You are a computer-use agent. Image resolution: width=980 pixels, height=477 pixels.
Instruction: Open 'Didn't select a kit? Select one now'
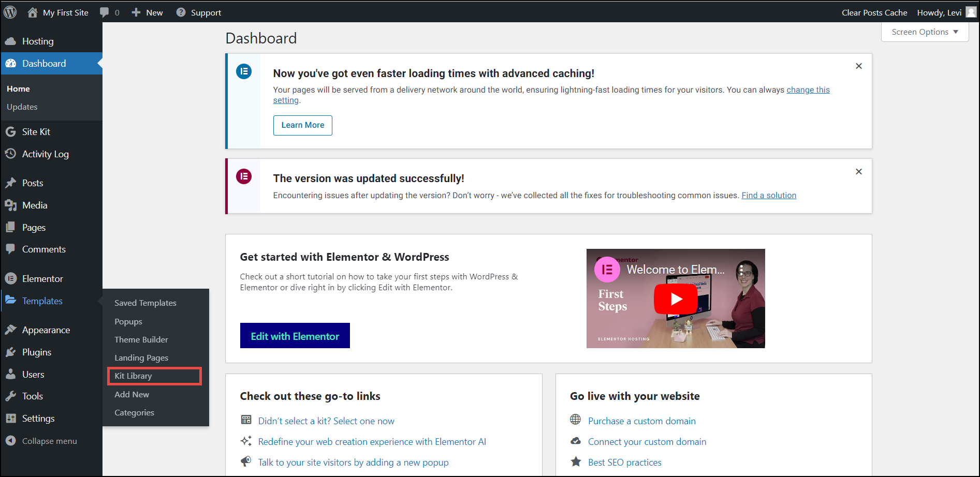[326, 421]
